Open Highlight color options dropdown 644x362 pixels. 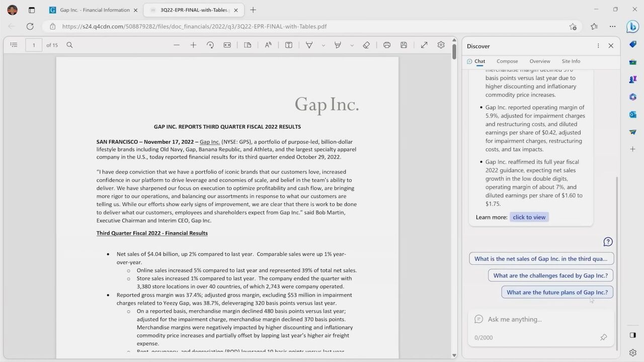(352, 45)
